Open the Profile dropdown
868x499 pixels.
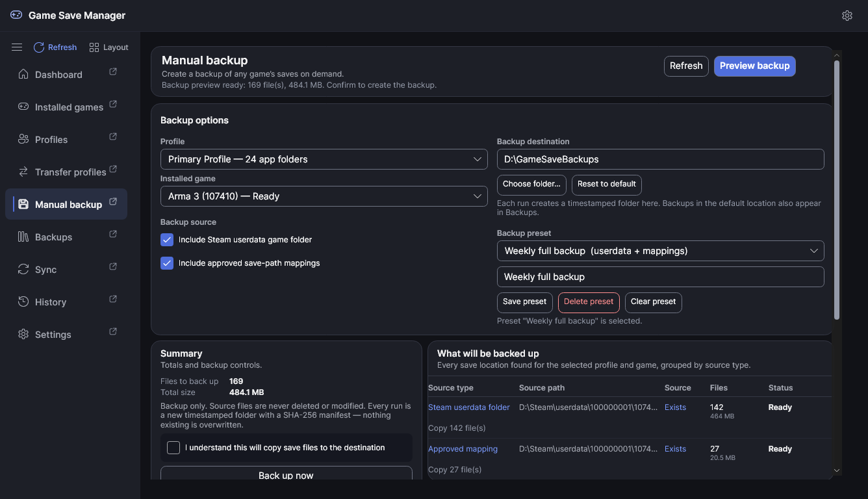(x=324, y=159)
